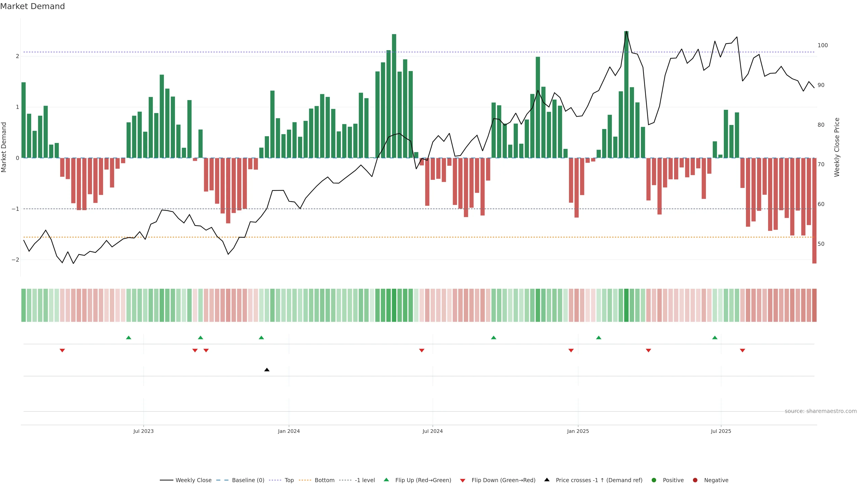Screen dimensions: 868x488
Task: Click the Market Demand chart title
Action: [x=32, y=6]
